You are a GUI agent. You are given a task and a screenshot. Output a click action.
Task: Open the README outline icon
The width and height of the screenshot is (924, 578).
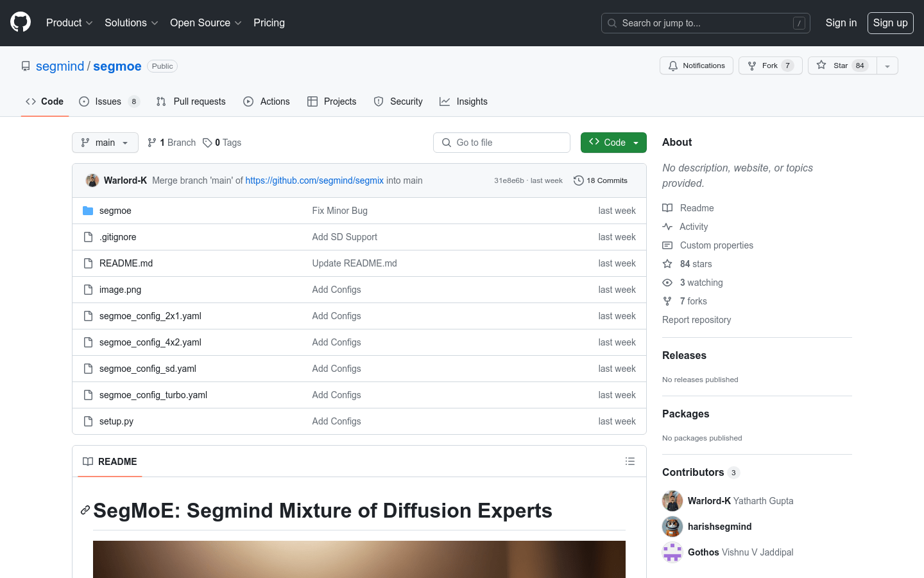[630, 461]
